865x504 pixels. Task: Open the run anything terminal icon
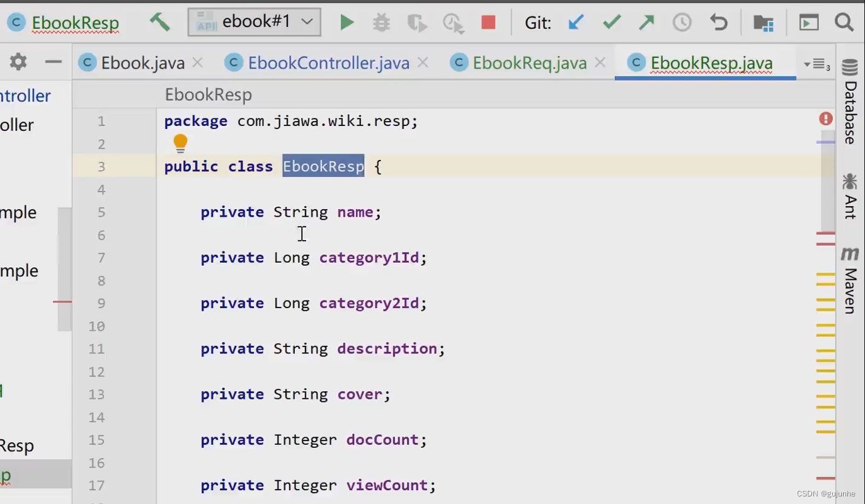point(809,23)
